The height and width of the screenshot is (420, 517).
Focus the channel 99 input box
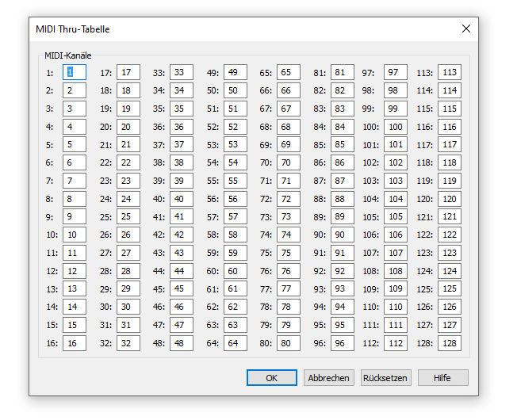tap(396, 109)
